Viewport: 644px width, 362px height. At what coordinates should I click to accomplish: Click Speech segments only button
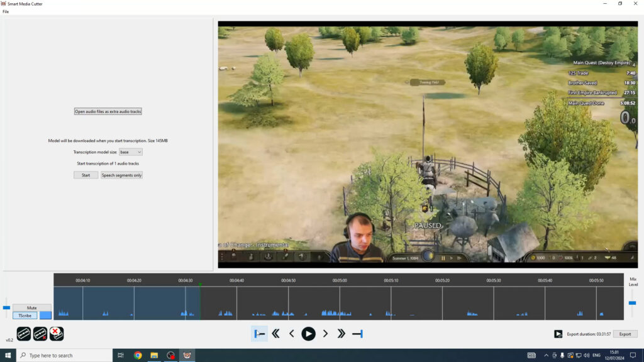(121, 175)
